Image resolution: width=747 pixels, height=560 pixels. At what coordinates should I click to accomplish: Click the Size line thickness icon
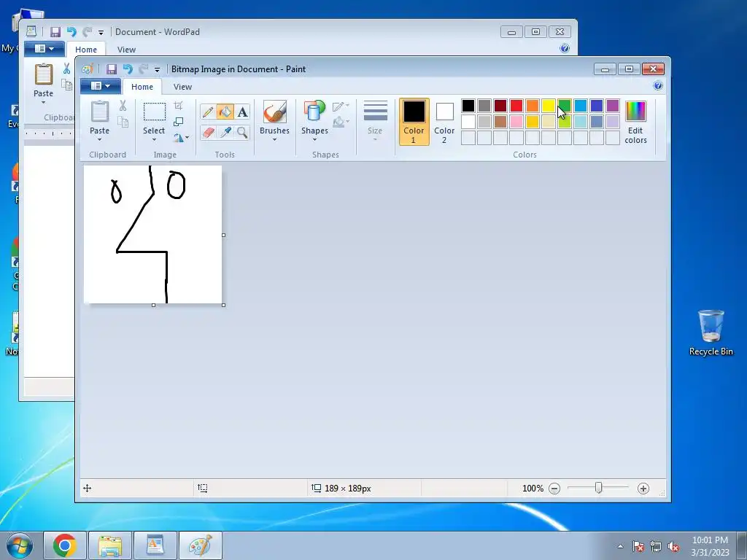[375, 111]
